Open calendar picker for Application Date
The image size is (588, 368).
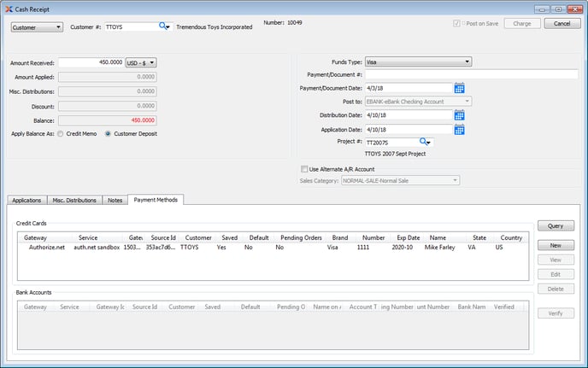pos(459,129)
